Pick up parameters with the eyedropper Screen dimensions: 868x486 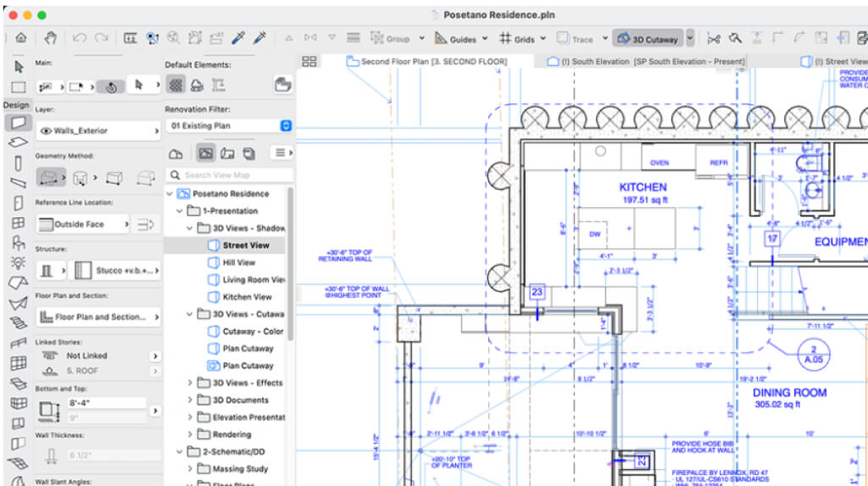pyautogui.click(x=239, y=38)
